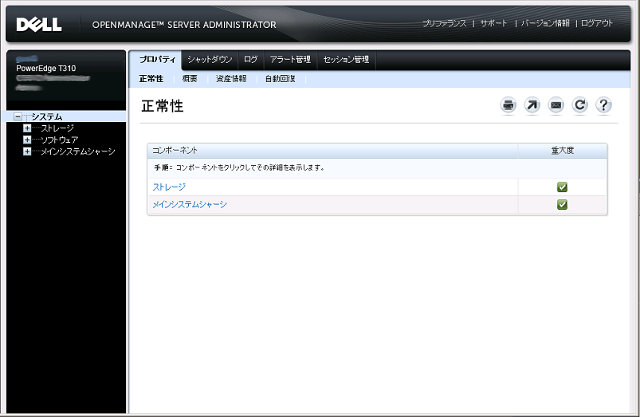Expand the メインシステムシャーシ tree node
Viewport: 640px width, 417px height.
(x=27, y=152)
